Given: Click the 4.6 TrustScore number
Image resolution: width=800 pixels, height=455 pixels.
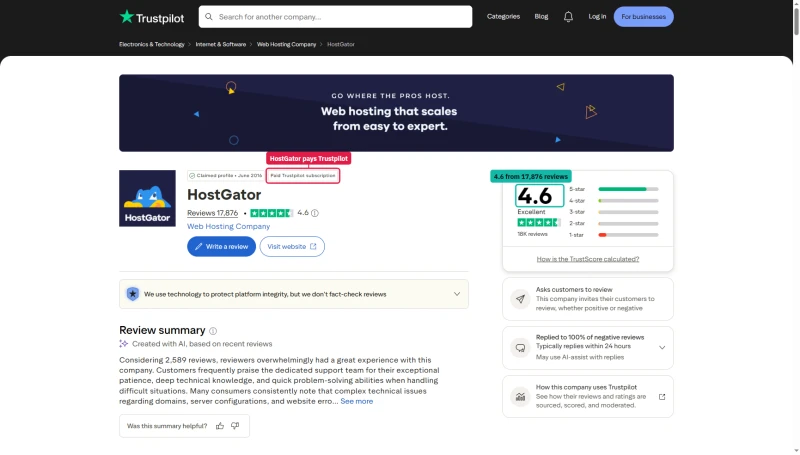Looking at the screenshot, I should (535, 196).
